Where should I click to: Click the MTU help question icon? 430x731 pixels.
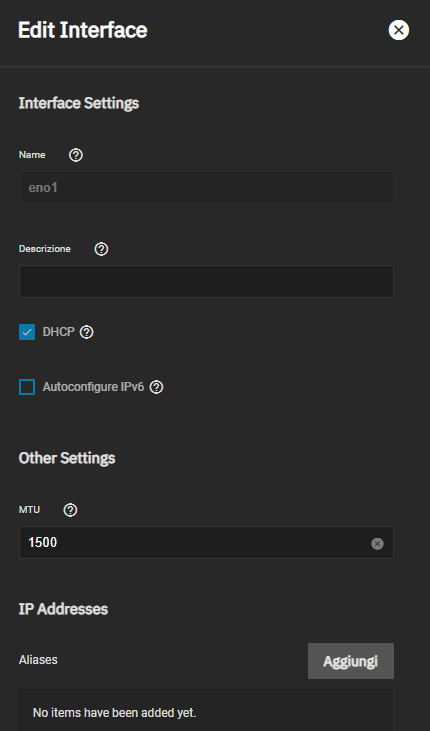(x=70, y=510)
